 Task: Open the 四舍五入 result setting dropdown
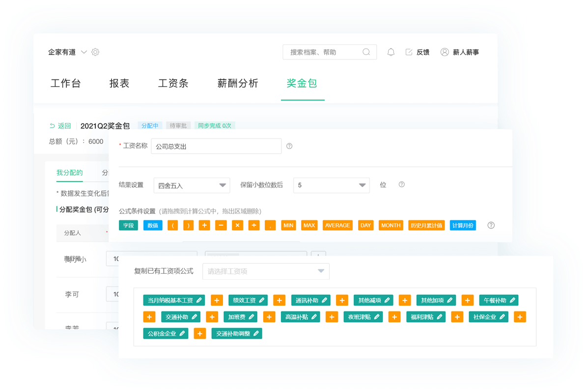click(192, 185)
